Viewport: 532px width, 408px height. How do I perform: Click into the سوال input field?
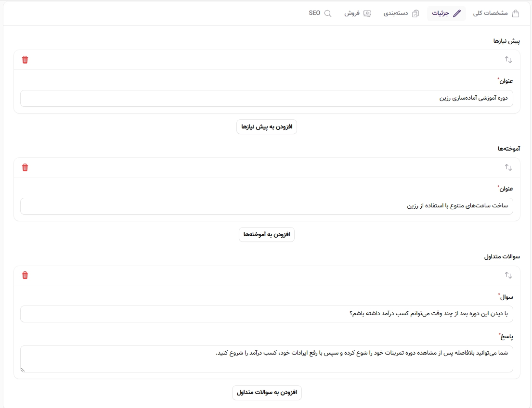267,314
